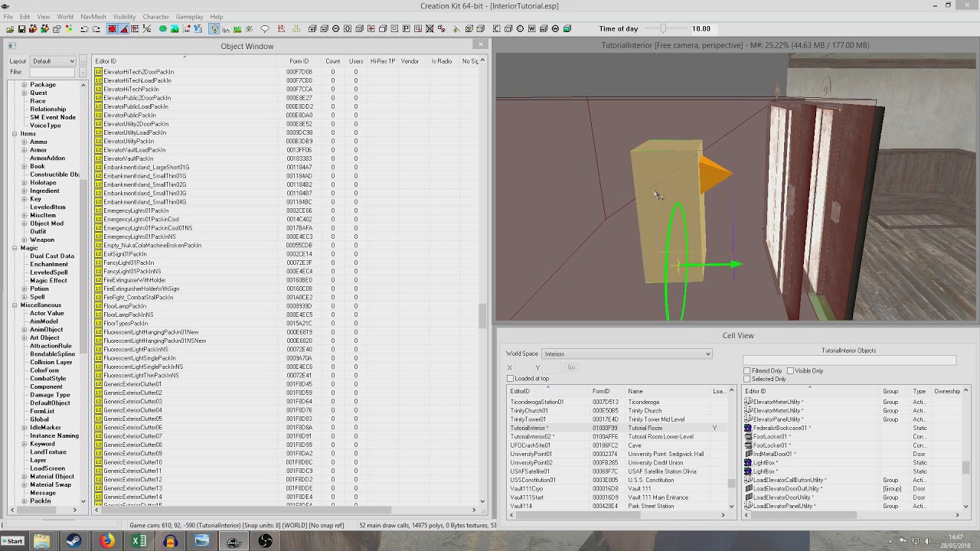Check the Selected Only checkbox

(x=747, y=379)
